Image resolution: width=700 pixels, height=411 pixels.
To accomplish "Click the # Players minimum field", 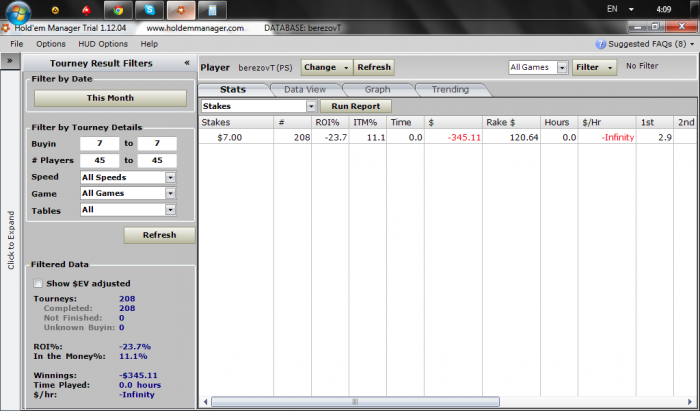I will point(100,160).
